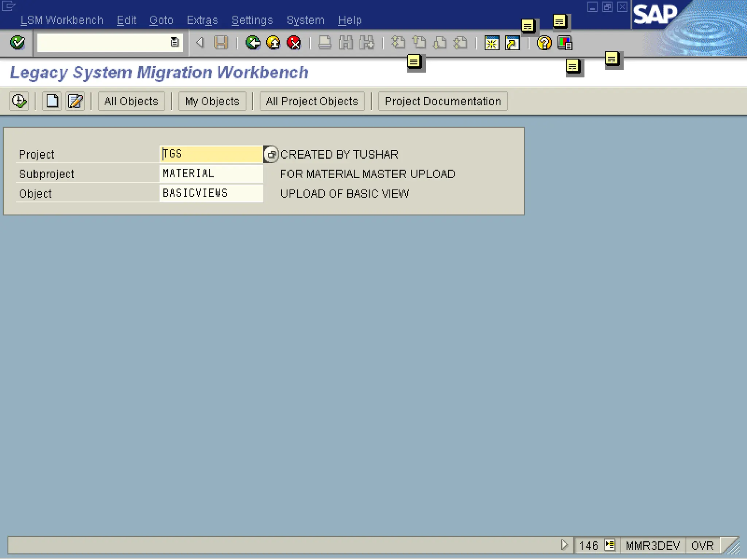Click the yellow Help question mark icon
The width and height of the screenshot is (747, 560).
[x=544, y=43]
